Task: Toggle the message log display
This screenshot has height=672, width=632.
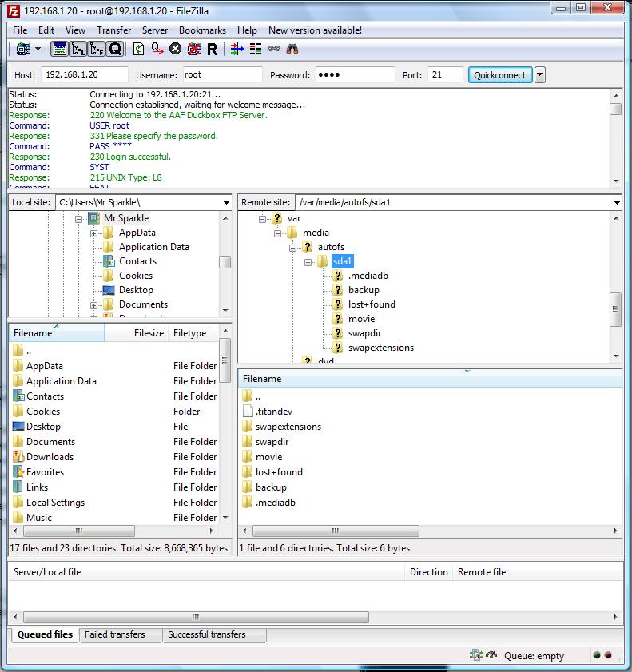Action: pos(60,50)
